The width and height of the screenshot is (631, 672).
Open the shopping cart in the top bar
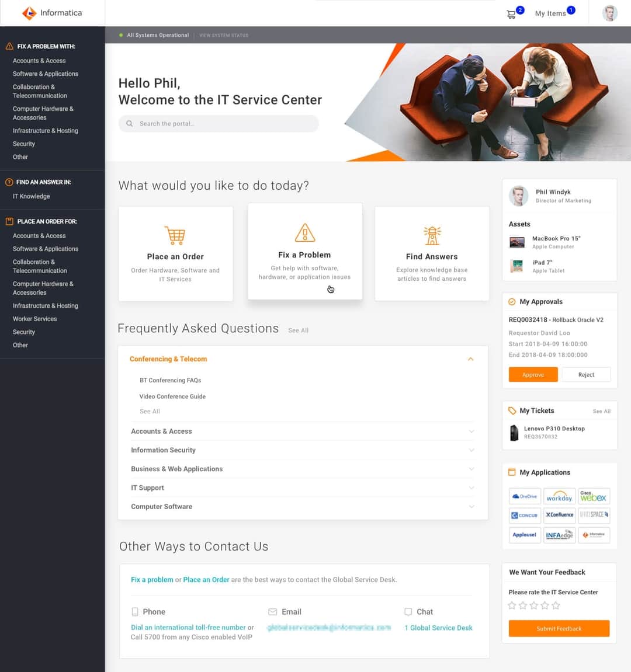510,13
